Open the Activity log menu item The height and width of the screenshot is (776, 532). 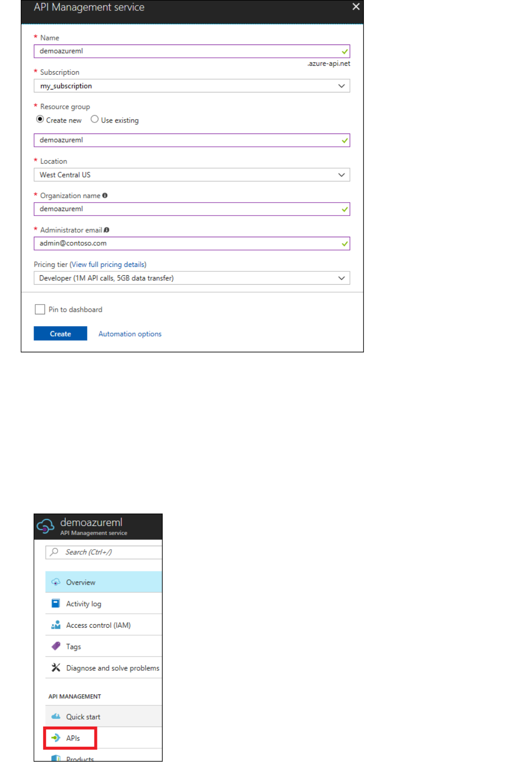[x=84, y=604]
